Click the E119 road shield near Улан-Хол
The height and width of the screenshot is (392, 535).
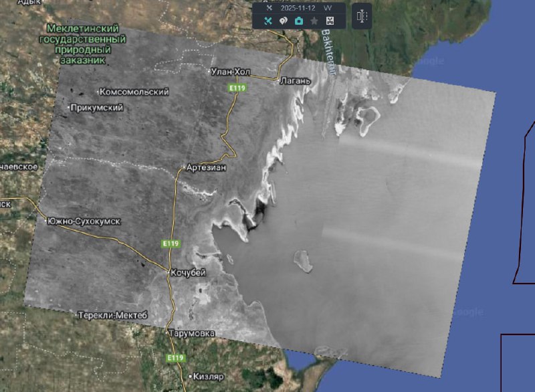(235, 88)
